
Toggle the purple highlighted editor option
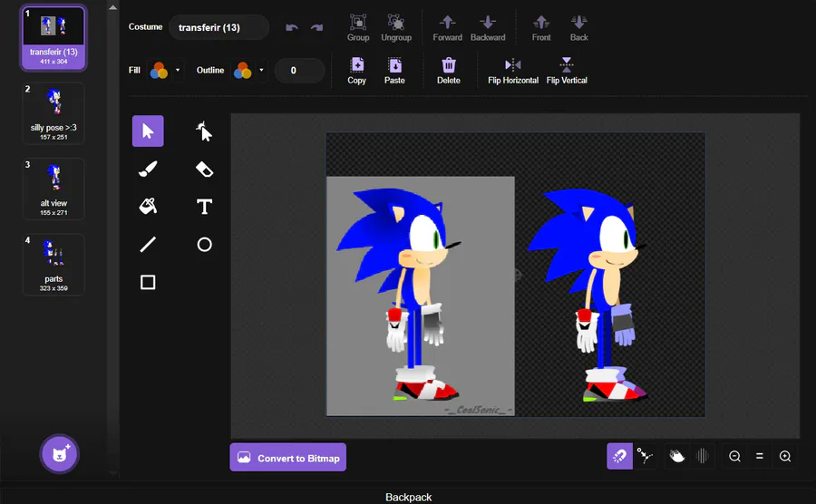tap(620, 456)
